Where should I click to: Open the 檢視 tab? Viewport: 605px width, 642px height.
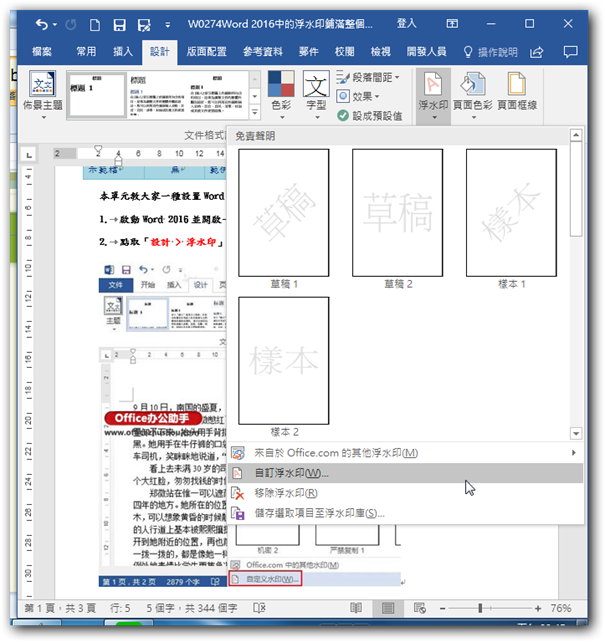coord(380,52)
